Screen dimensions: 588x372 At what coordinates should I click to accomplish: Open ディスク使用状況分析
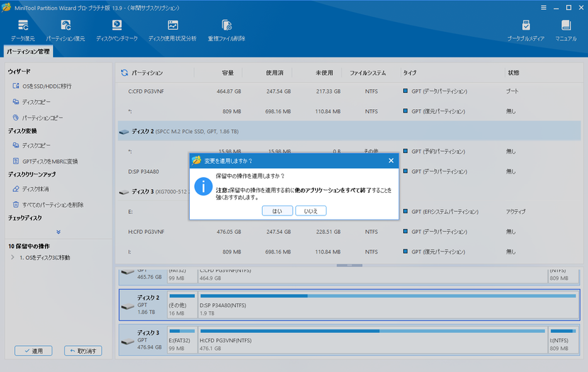tap(172, 30)
